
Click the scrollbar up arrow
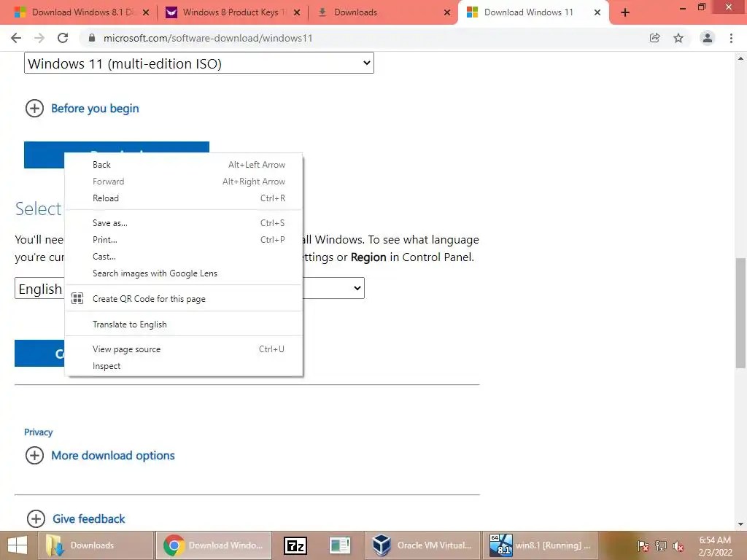coord(740,58)
